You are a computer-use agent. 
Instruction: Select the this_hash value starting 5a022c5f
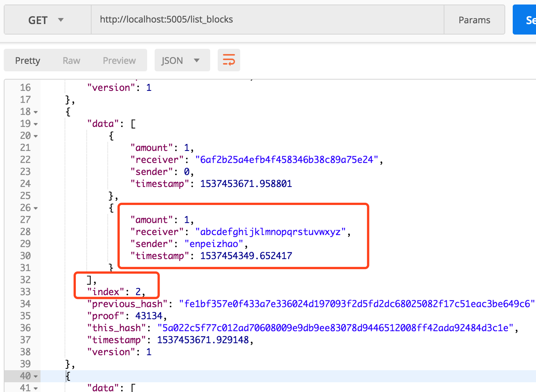pyautogui.click(x=335, y=328)
